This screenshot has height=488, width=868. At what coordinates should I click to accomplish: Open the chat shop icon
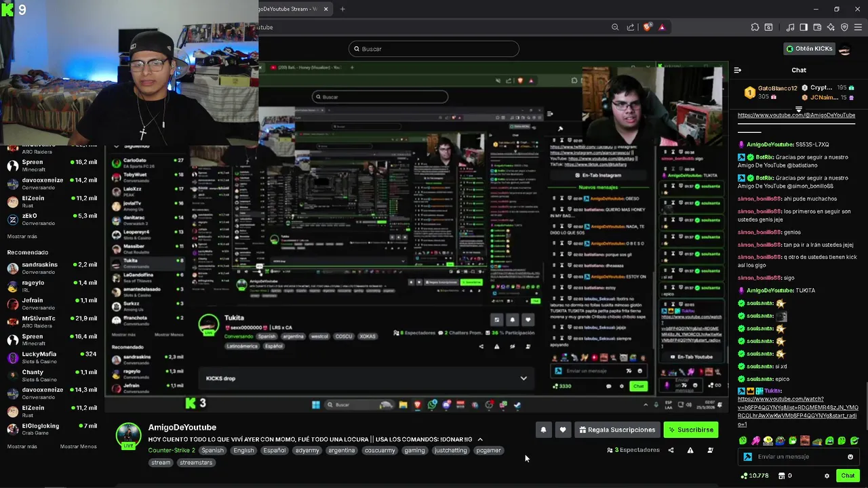(x=782, y=476)
